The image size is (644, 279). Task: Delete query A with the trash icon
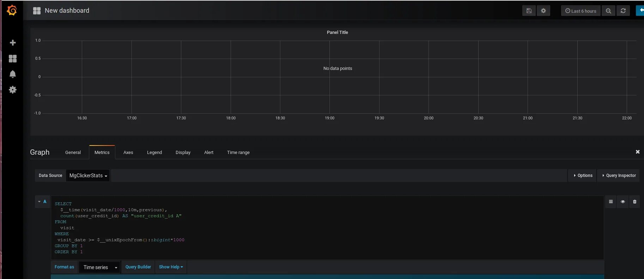coord(634,202)
